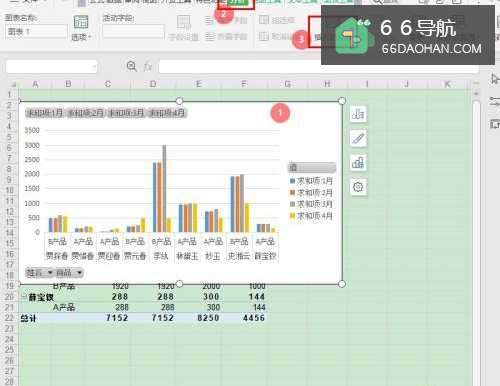Viewport: 500px width, 386px height.
Task: Open the chart elements side button
Action: point(358,114)
